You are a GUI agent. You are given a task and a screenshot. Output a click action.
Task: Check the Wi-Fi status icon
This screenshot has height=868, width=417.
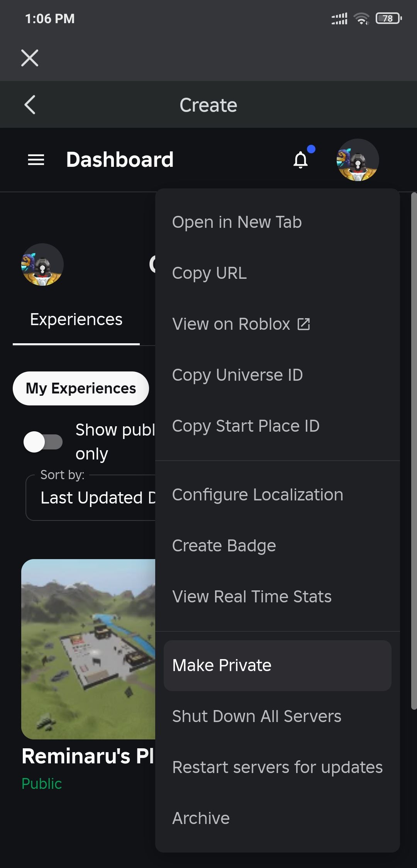point(361,18)
